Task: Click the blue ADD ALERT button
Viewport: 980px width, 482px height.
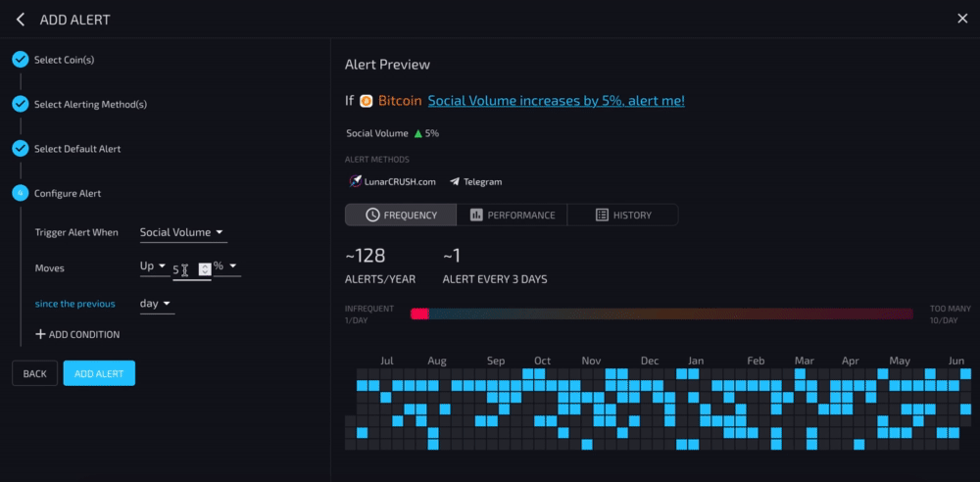Action: [x=99, y=373]
